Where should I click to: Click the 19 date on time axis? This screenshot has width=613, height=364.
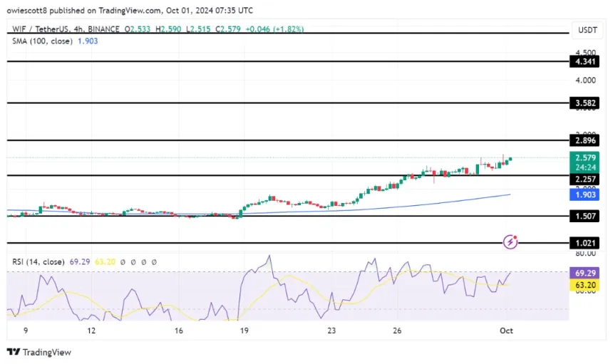point(244,331)
